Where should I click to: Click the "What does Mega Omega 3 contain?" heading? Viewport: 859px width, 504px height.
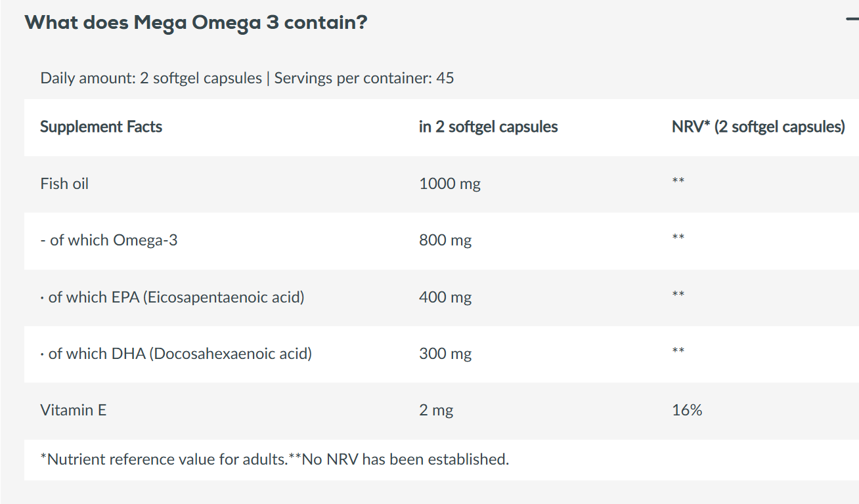(x=196, y=23)
